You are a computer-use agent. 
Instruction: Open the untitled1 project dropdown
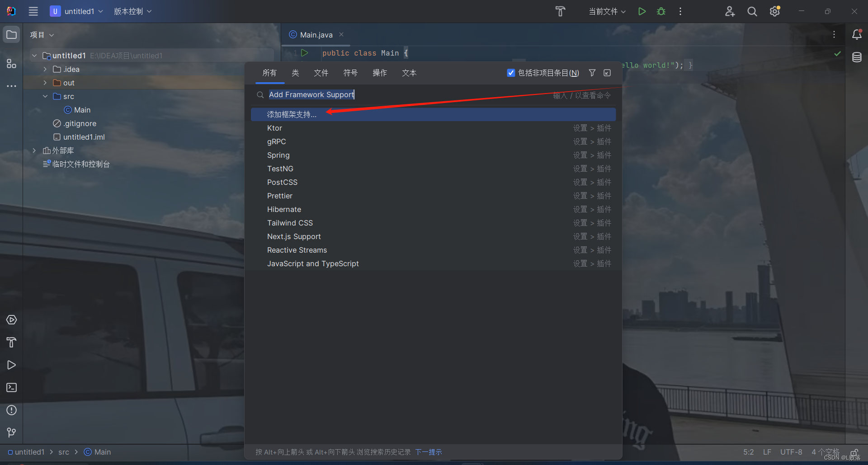coord(76,11)
